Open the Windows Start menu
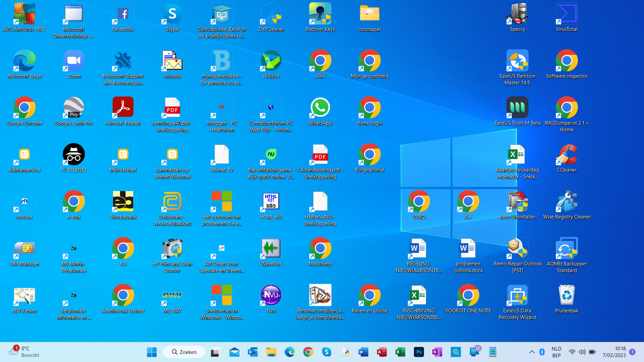The width and height of the screenshot is (644, 362). click(151, 352)
